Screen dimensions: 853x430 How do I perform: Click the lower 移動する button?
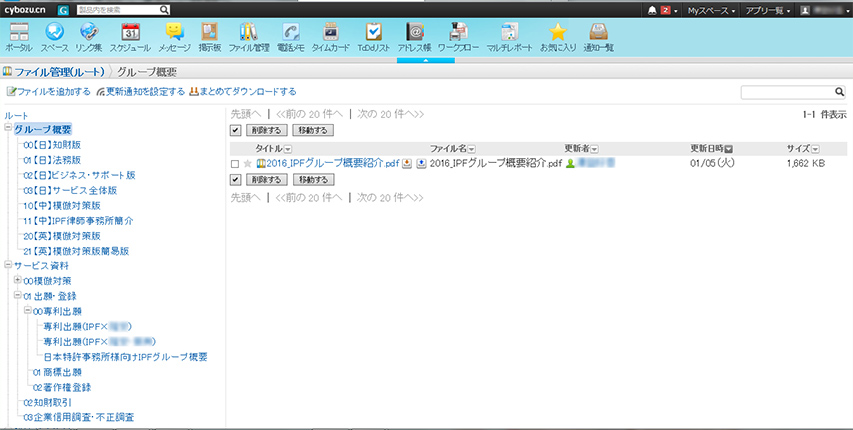click(x=313, y=180)
